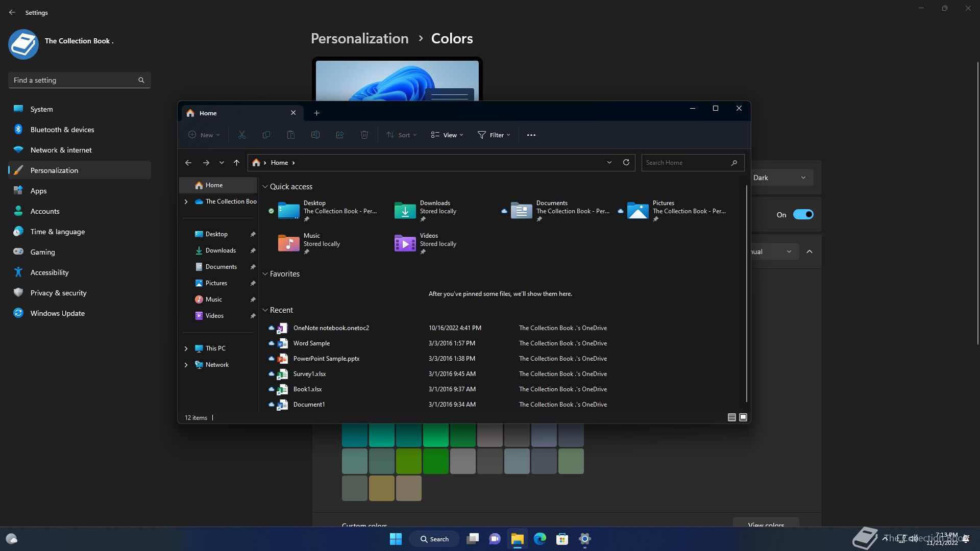Expand Network in navigation pane
Image resolution: width=980 pixels, height=551 pixels.
point(186,365)
